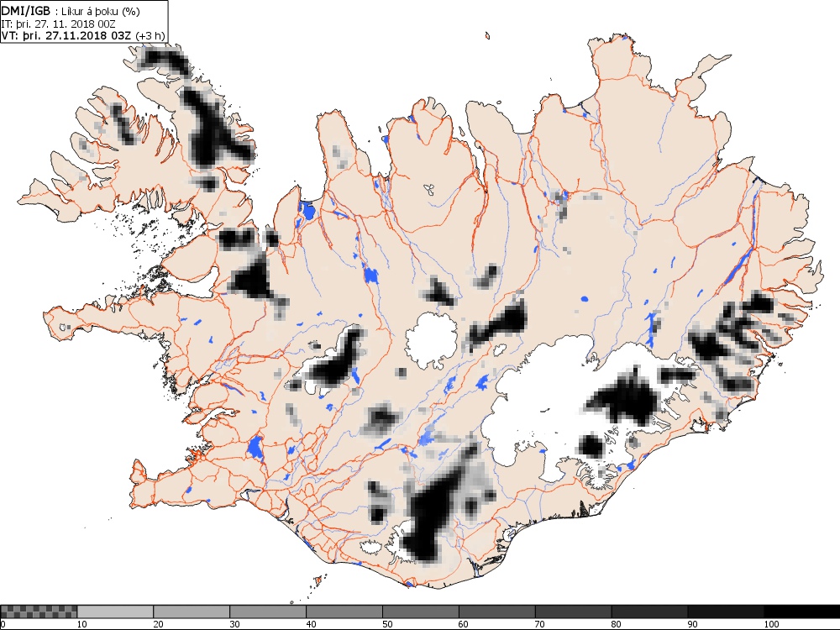The width and height of the screenshot is (840, 630).
Task: Click the legend label '90'
Action: click(x=693, y=624)
